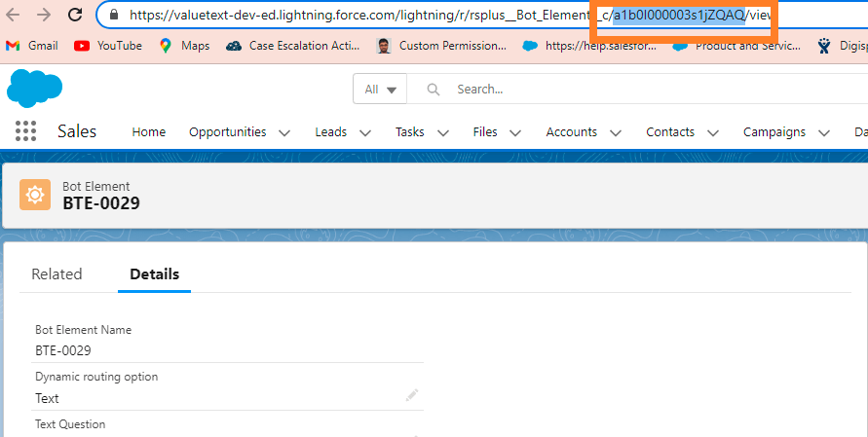Expand the Leads menu chevron
Screen dimensions: 868x437
[x=365, y=132]
